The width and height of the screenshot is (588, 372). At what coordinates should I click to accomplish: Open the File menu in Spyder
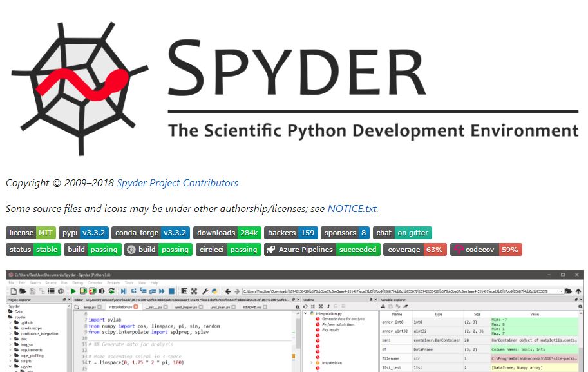[x=11, y=282]
